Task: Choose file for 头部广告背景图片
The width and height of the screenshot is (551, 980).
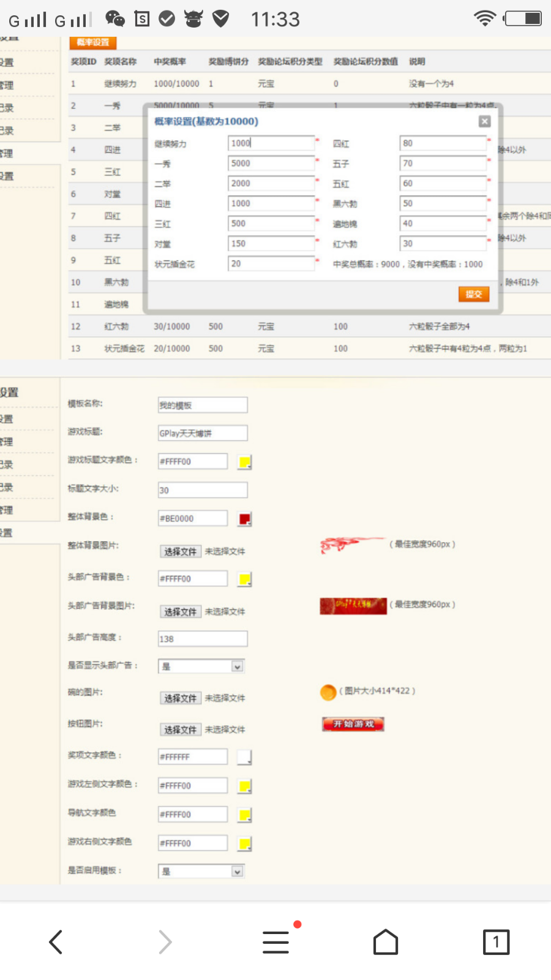Action: 181,612
